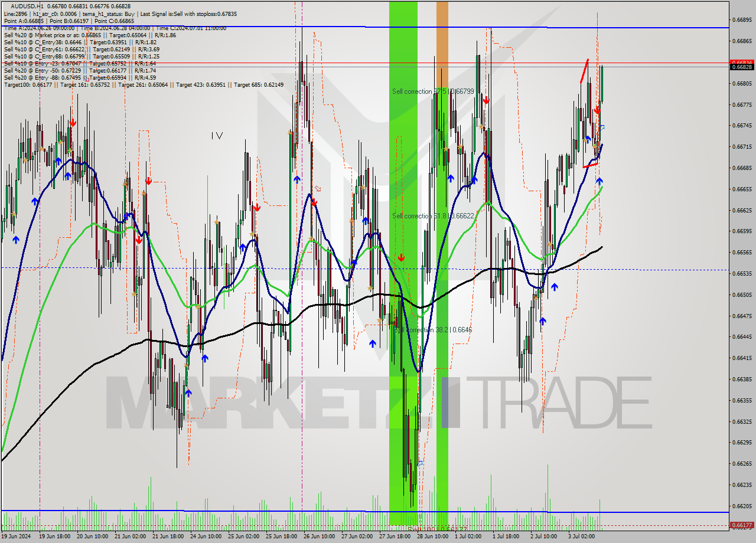This screenshot has width=756, height=543.
Task: Click the '25 Jun 18:00' time axis label
Action: 281,537
